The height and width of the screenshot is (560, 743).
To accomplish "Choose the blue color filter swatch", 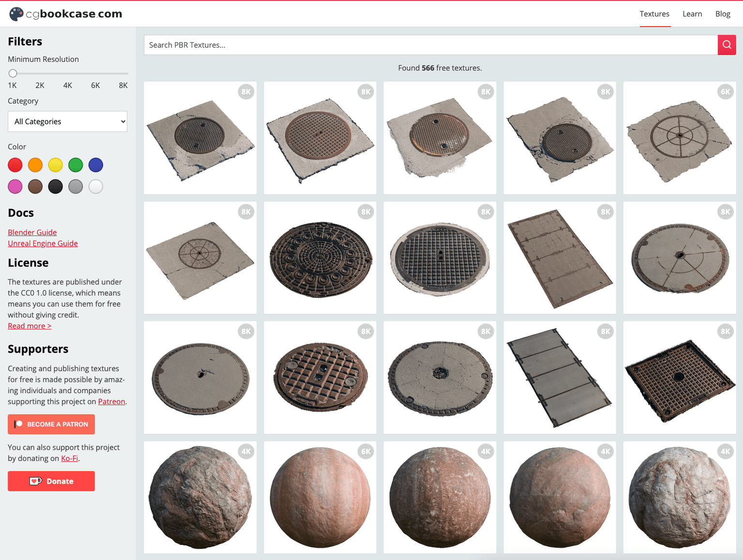I will [96, 165].
